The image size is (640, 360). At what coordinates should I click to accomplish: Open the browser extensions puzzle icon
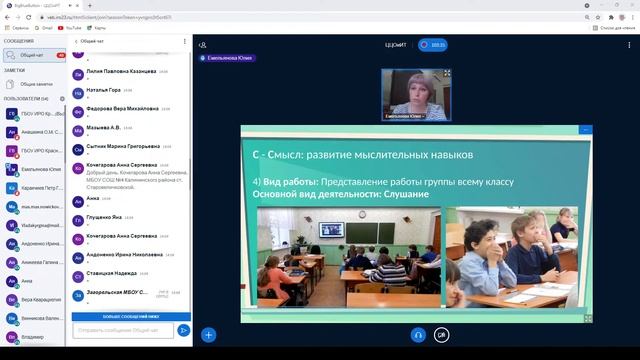point(611,18)
